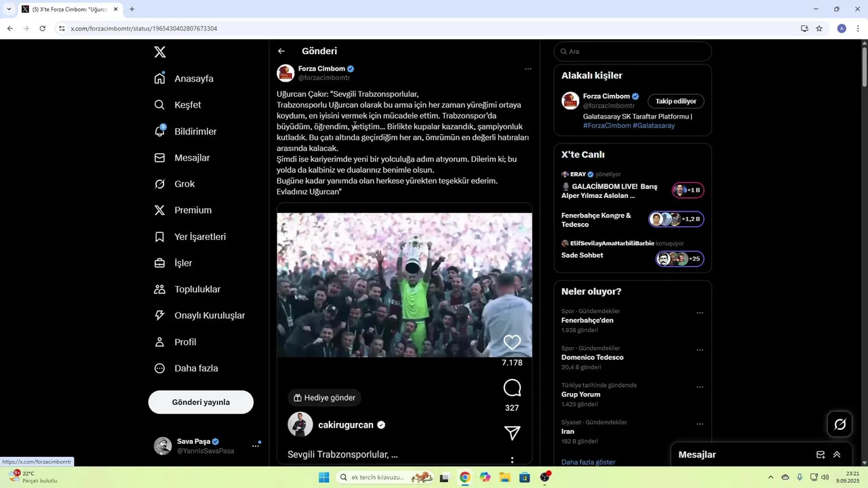Click the +1,2 B listeners badge
The width and height of the screenshot is (868, 488).
click(676, 219)
